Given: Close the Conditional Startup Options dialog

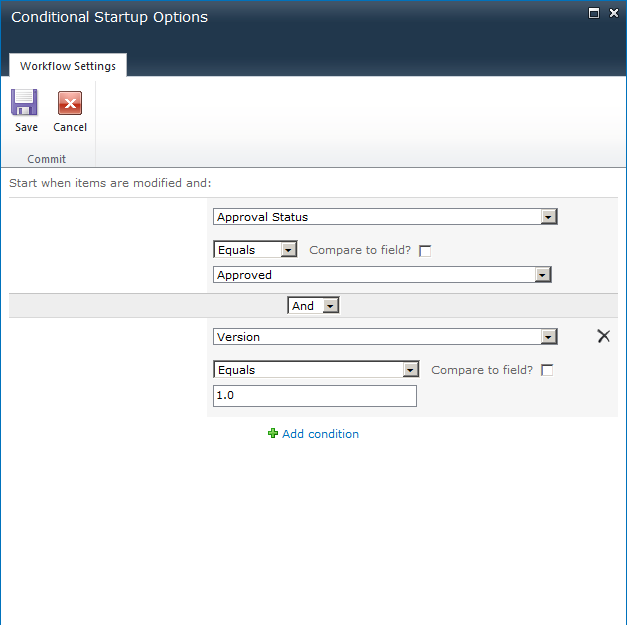Looking at the screenshot, I should click(614, 13).
